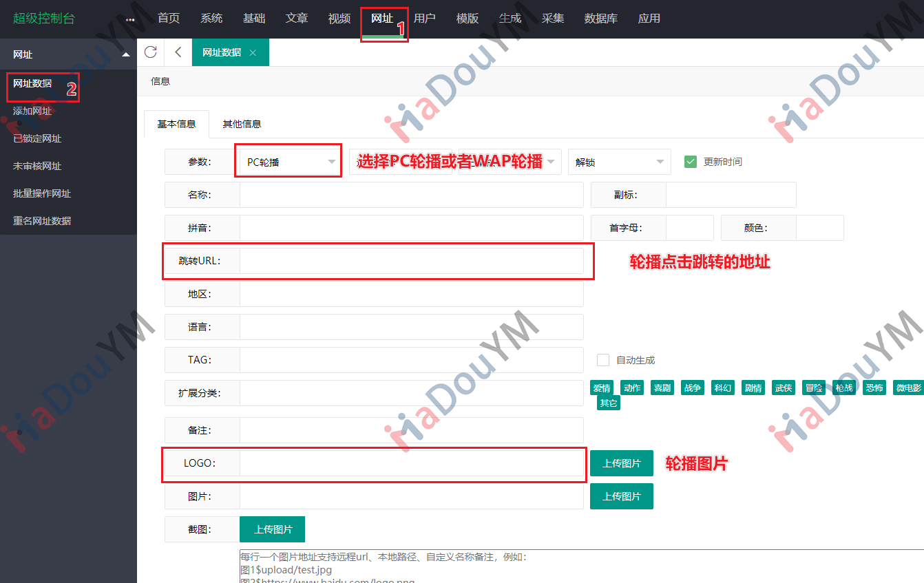
Task: Click the 跳转URL input field
Action: click(411, 261)
